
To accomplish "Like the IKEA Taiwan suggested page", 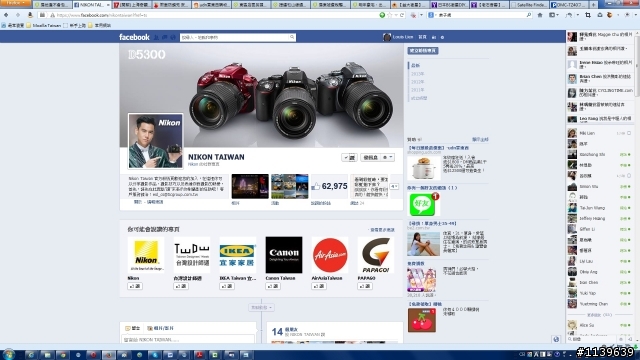I will click(227, 287).
